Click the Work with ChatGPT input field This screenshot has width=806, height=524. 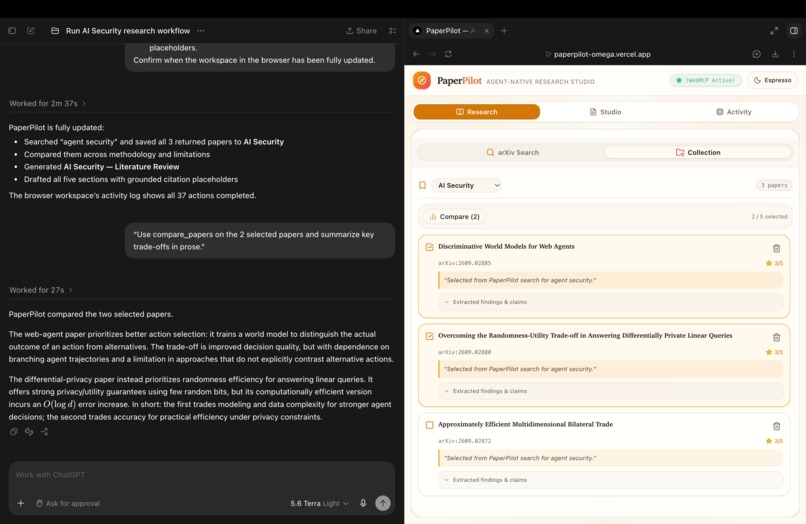click(x=202, y=475)
